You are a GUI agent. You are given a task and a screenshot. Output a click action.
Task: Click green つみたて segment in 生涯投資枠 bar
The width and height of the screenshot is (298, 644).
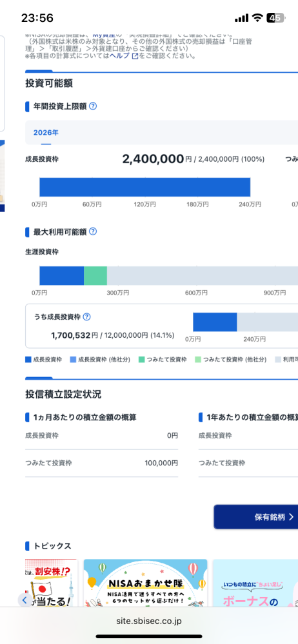coord(95,276)
